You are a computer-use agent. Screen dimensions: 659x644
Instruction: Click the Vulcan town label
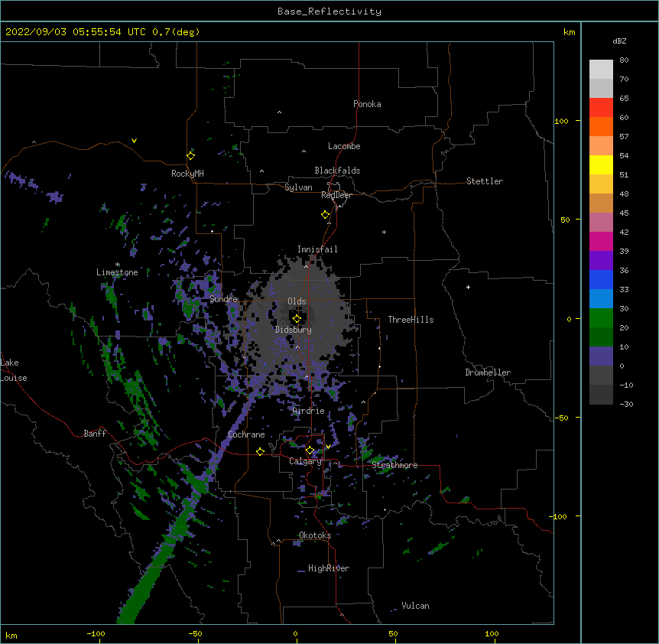tap(415, 606)
